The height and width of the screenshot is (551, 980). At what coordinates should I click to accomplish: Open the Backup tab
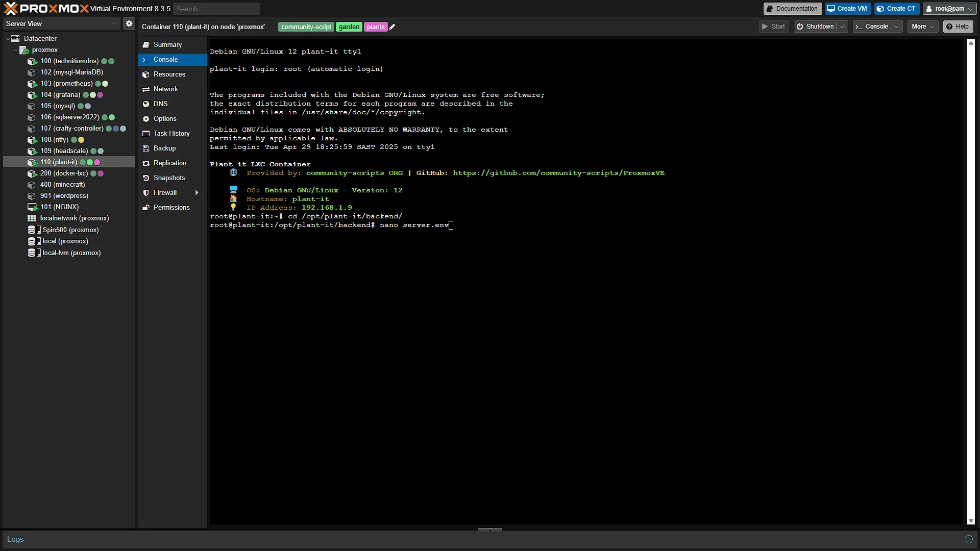click(172, 148)
